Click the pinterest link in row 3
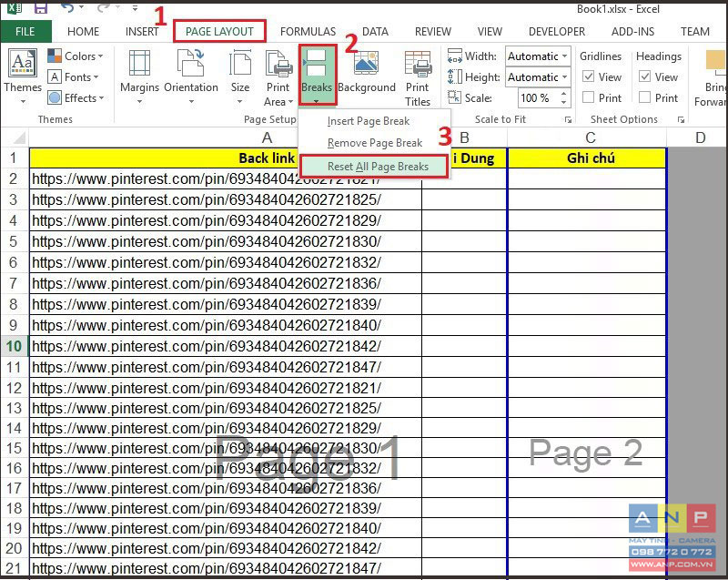728x580 pixels. click(207, 199)
